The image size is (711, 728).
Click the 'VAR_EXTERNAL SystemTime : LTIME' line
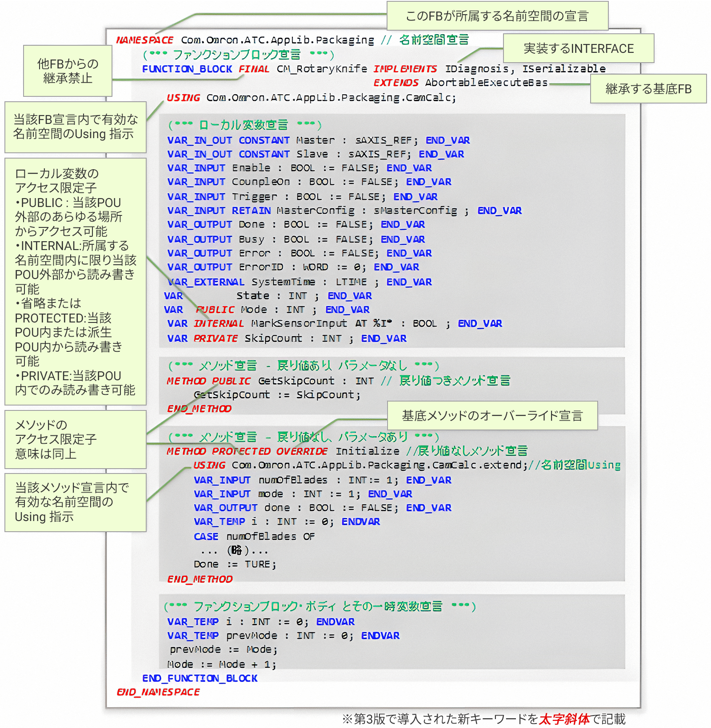300,282
